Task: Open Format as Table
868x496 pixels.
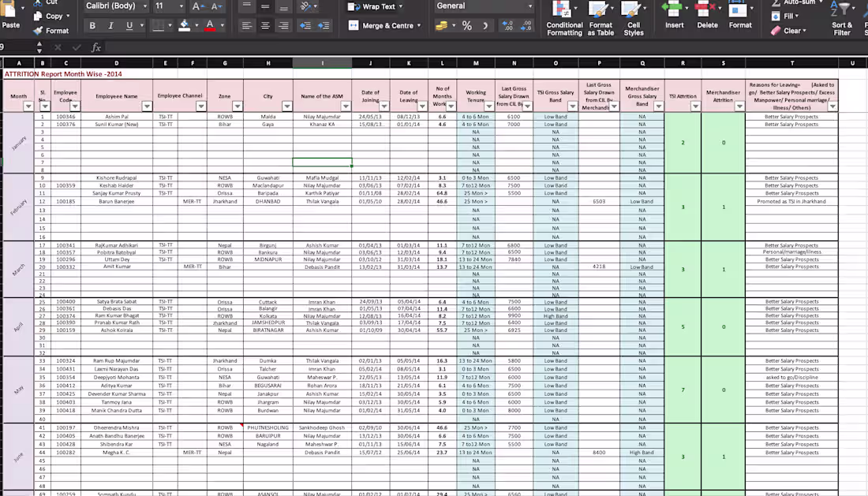Action: (x=600, y=18)
